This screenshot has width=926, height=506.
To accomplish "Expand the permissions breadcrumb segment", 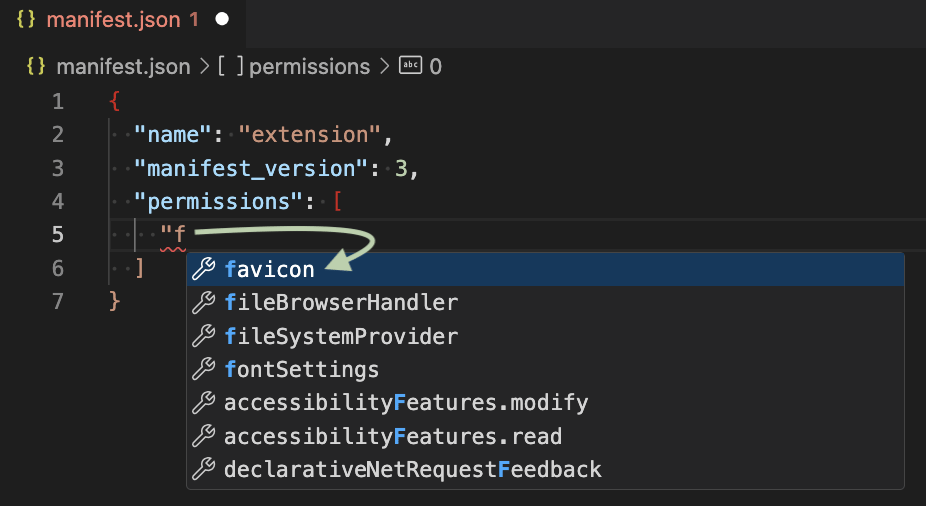I will pyautogui.click(x=309, y=67).
